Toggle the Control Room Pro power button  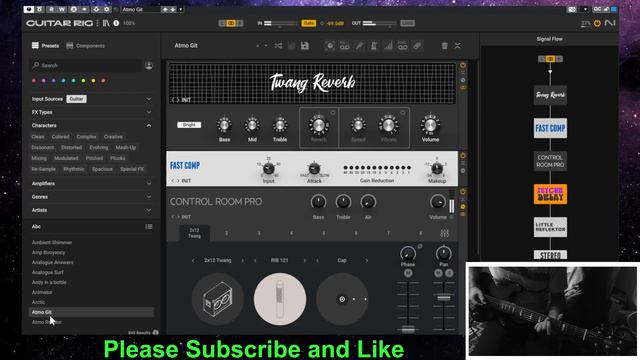(463, 191)
